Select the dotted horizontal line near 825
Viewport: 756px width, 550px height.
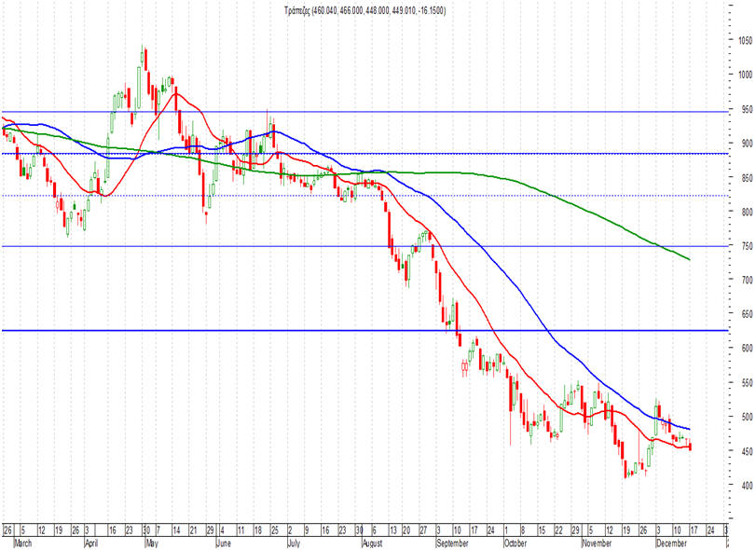[x=365, y=196]
